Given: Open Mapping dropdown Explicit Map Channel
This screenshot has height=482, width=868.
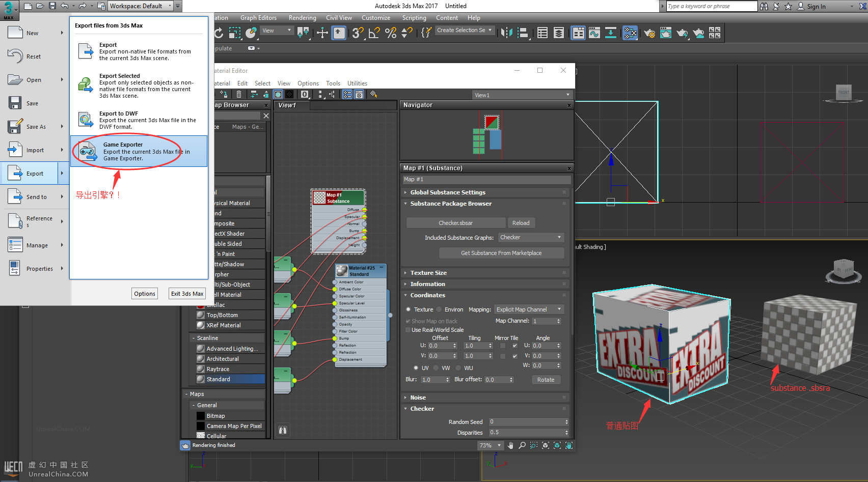Looking at the screenshot, I should click(529, 309).
